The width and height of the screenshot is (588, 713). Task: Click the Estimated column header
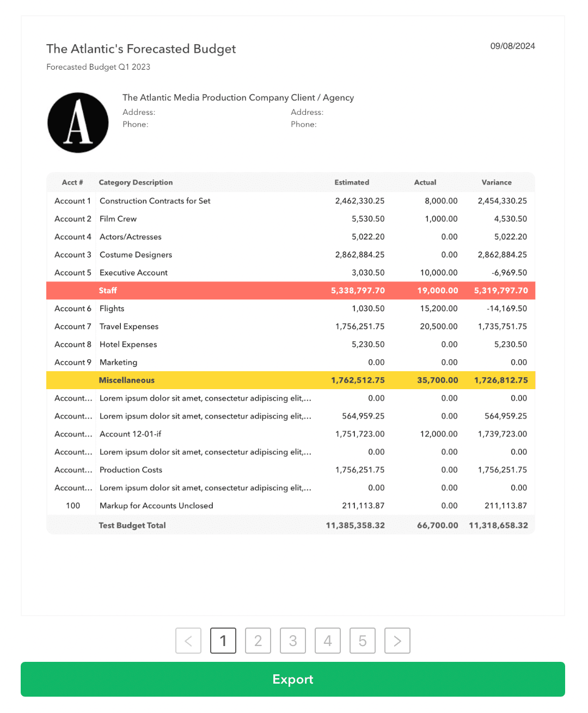352,182
